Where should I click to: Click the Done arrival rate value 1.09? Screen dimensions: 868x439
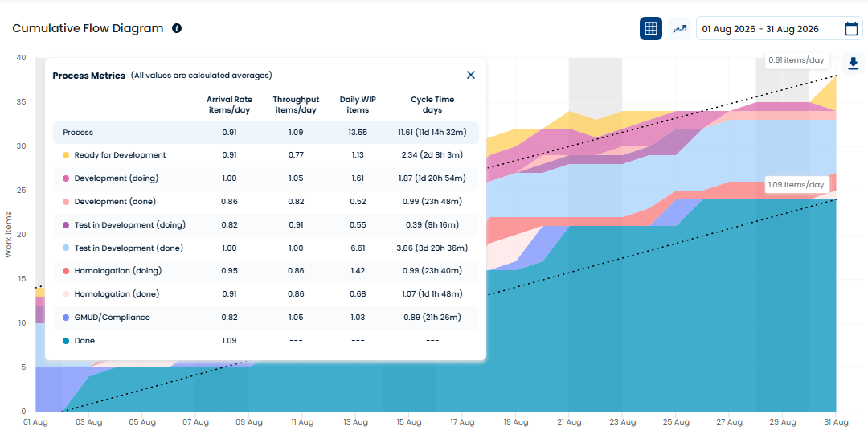click(229, 340)
